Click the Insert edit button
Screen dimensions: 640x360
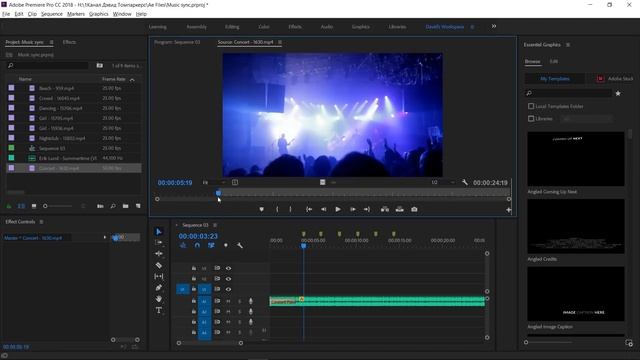(385, 209)
